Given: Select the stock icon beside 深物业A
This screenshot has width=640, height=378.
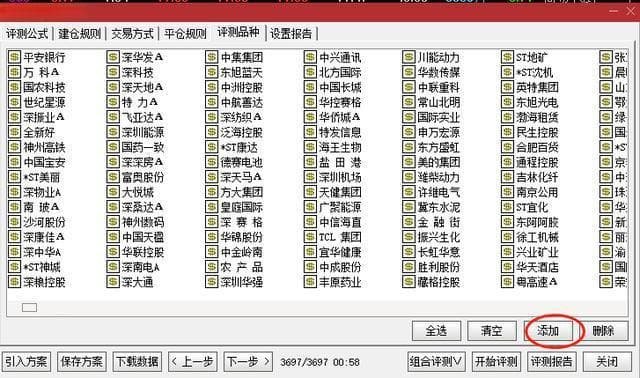Looking at the screenshot, I should pyautogui.click(x=14, y=192).
